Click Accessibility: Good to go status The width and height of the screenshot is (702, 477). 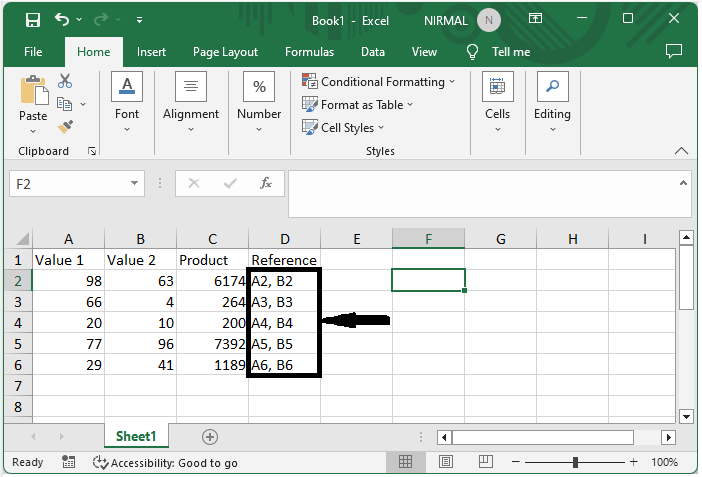point(165,463)
